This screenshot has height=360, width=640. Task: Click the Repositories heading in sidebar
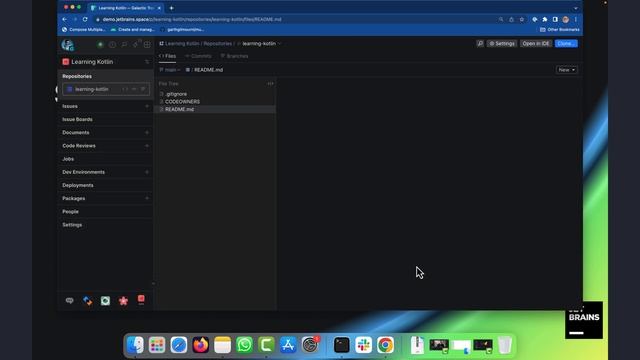[77, 76]
